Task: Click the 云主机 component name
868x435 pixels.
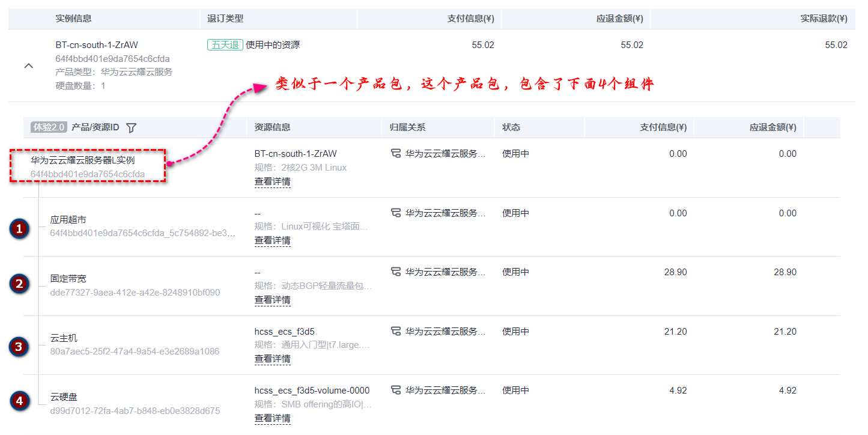Action: point(64,338)
